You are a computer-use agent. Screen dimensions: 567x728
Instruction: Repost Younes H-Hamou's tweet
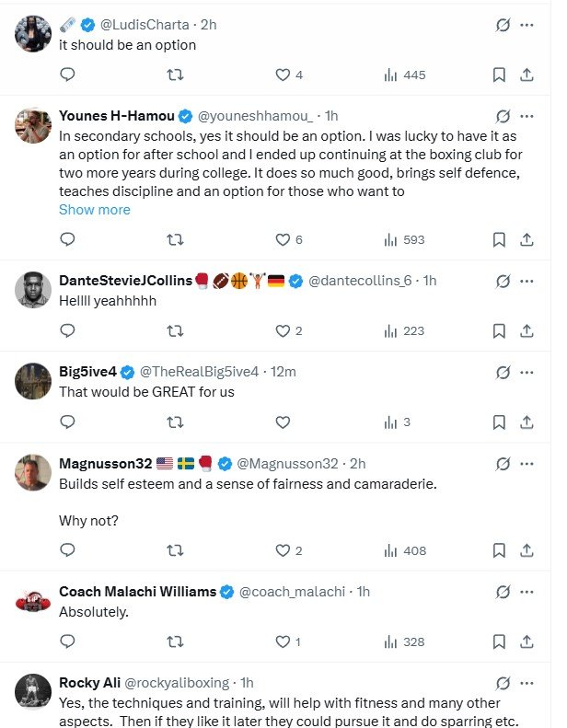tap(174, 239)
